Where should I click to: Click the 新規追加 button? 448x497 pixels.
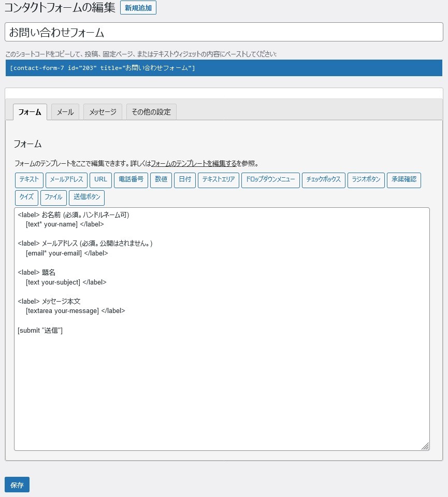pos(138,8)
